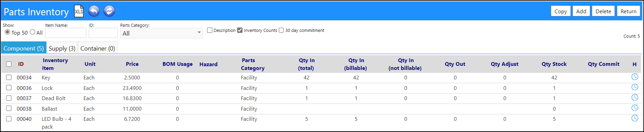Enable the 30 day commitment checkbox
The width and height of the screenshot is (644, 132).
281,30
